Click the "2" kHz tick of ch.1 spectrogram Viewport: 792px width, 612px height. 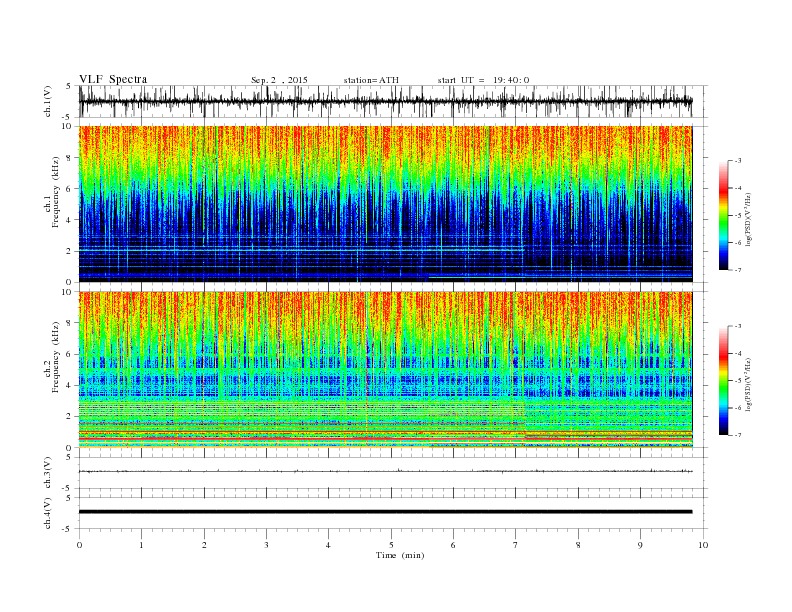coord(69,251)
